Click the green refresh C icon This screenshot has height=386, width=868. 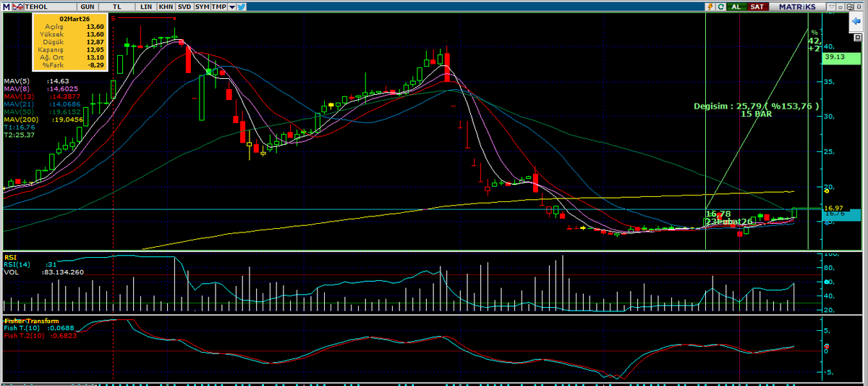(720, 7)
